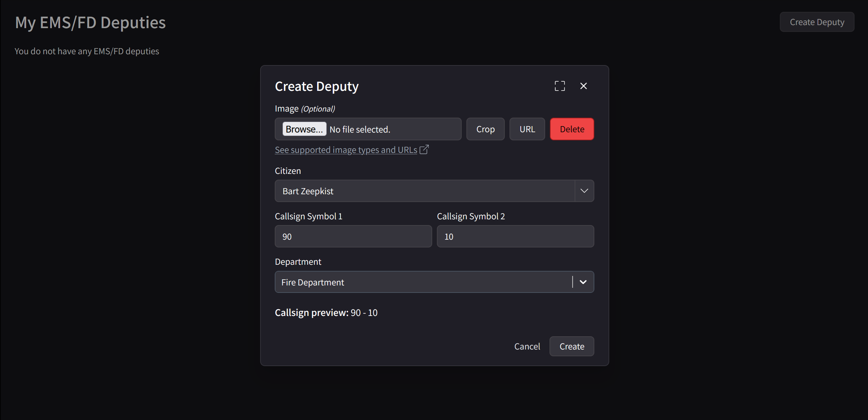Click the No file selected text area

(360, 129)
